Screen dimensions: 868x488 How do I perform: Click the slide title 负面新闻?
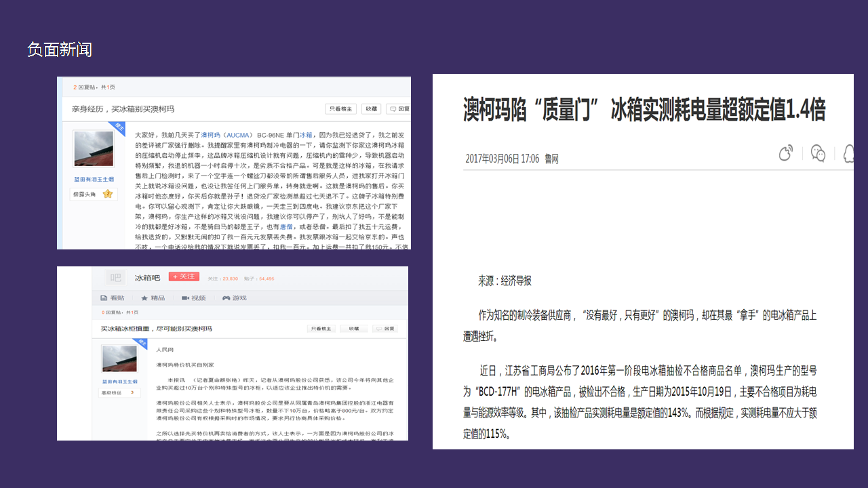click(x=60, y=49)
